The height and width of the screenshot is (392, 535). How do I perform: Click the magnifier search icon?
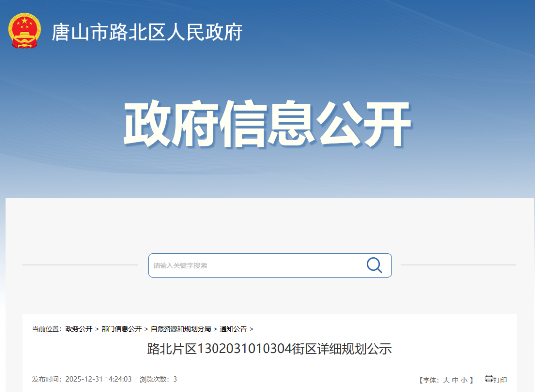tap(374, 265)
